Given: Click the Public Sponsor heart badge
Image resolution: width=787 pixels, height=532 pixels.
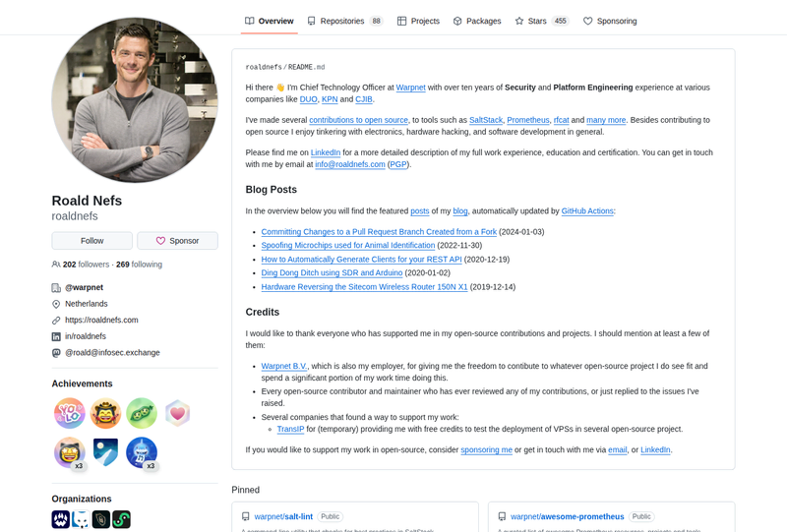Looking at the screenshot, I should pyautogui.click(x=178, y=413).
